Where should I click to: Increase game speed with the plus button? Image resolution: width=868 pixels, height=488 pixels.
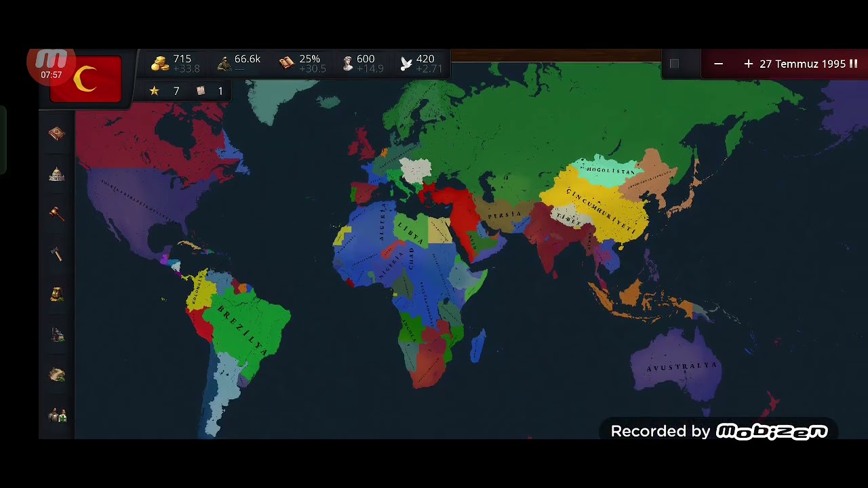748,64
